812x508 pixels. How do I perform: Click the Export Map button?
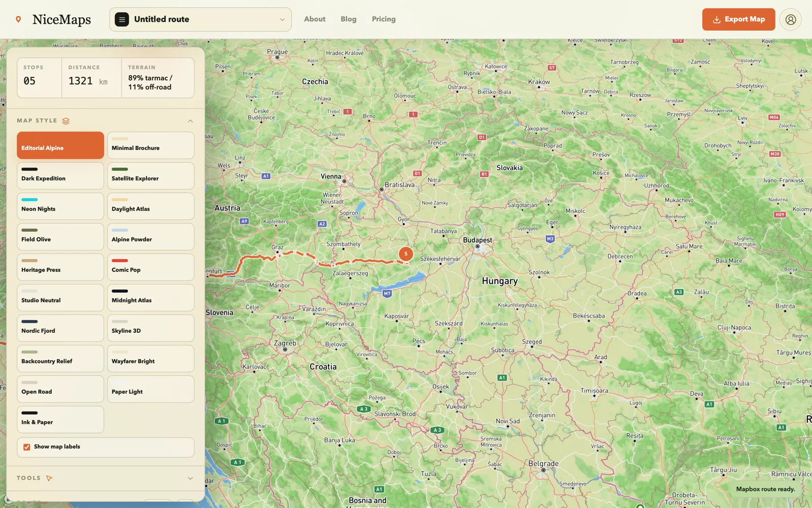click(x=738, y=19)
